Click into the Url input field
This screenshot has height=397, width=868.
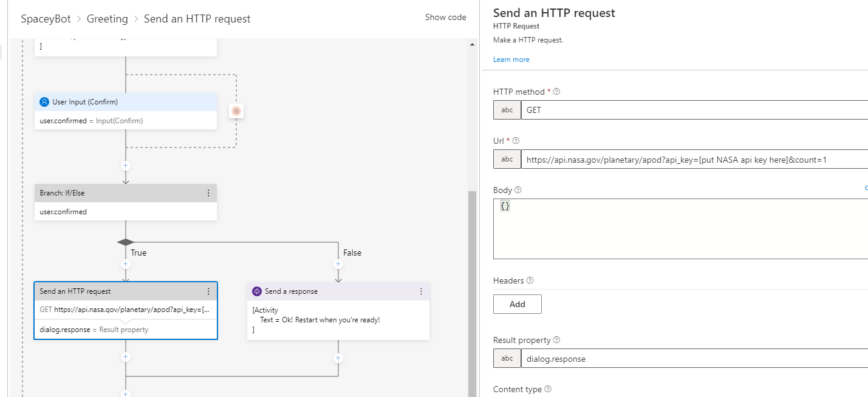coord(692,160)
